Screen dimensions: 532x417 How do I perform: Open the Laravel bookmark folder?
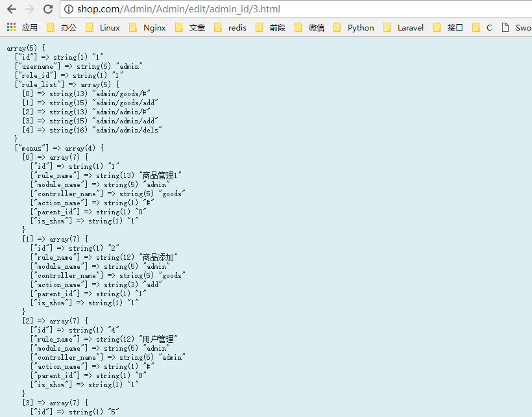pos(404,27)
